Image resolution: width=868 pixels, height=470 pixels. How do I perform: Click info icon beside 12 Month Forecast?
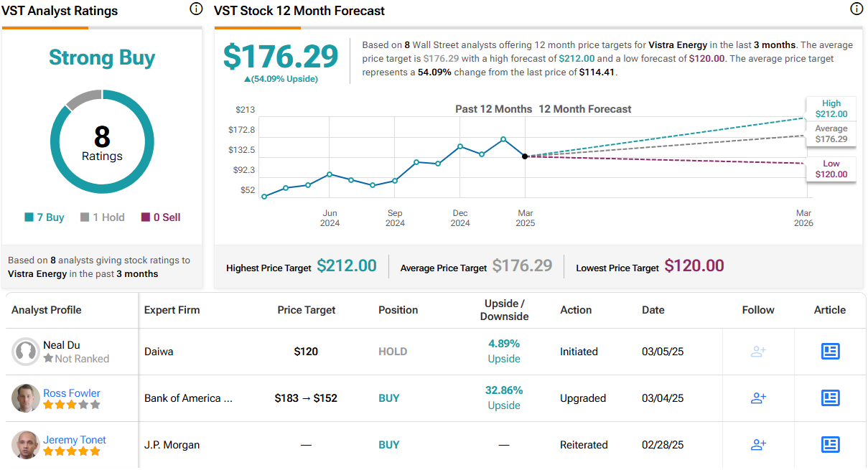click(x=857, y=9)
